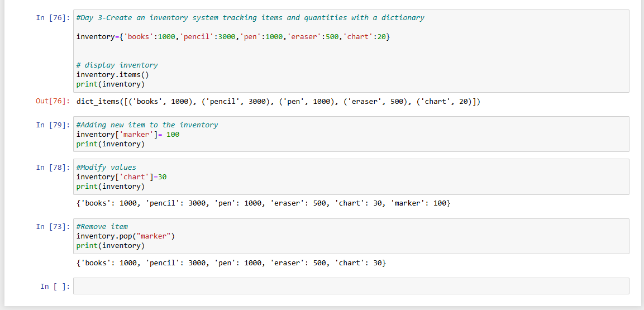
Task: Click print(inventory) in cell 73
Action: (111, 246)
